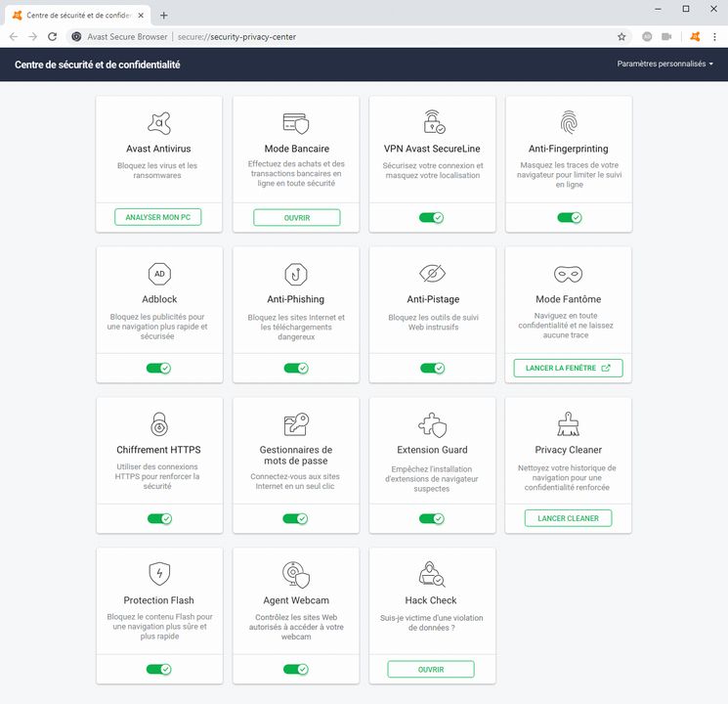The width and height of the screenshot is (728, 704).
Task: Click the Mode Fantôme title text
Action: 569,299
